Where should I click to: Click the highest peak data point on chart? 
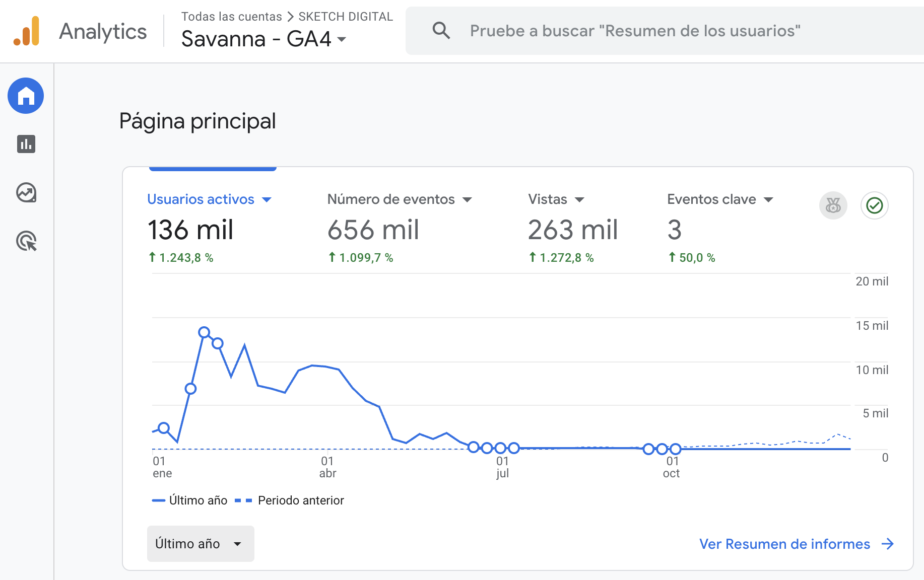click(x=204, y=332)
